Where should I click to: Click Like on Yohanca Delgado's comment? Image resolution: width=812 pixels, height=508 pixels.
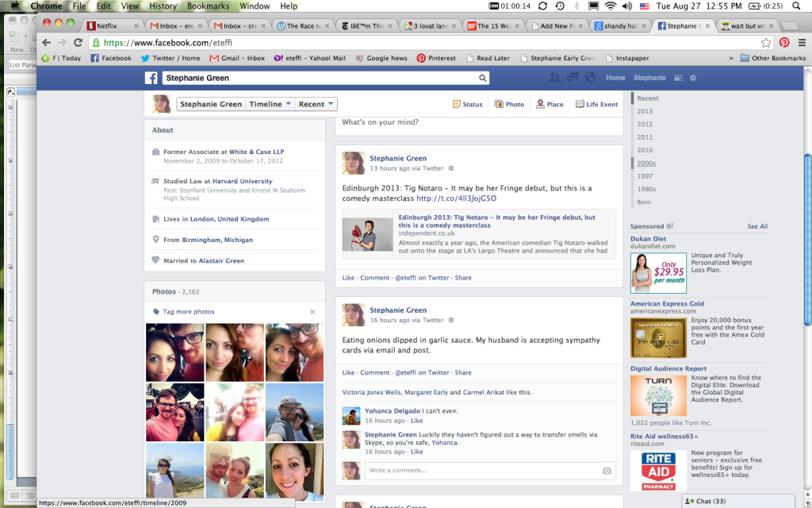tap(417, 421)
